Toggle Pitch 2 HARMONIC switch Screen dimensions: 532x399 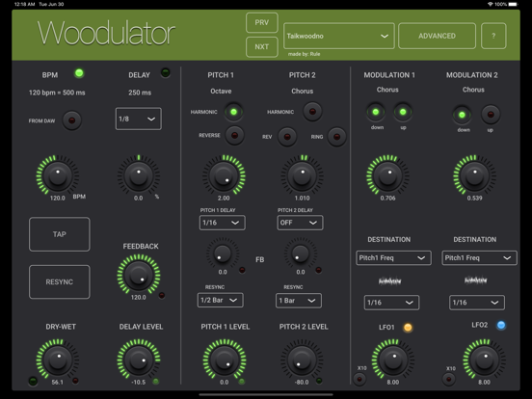[x=312, y=111]
